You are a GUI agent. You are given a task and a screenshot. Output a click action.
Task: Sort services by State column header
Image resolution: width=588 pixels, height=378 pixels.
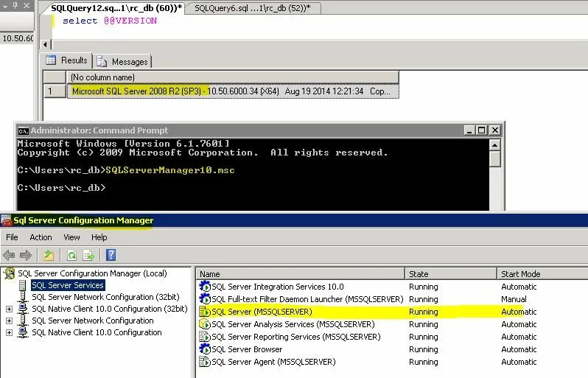451,274
